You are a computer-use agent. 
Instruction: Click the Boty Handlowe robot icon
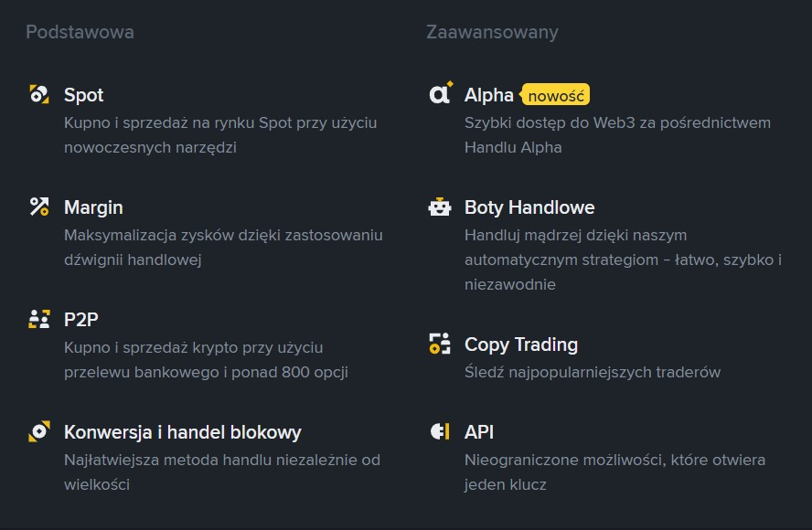[x=440, y=207]
